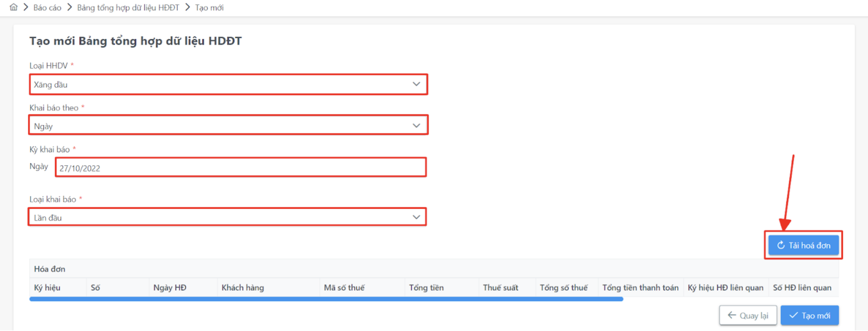This screenshot has height=331, width=868.
Task: Click the horizontal scrollbar under invoice table
Action: (326, 299)
